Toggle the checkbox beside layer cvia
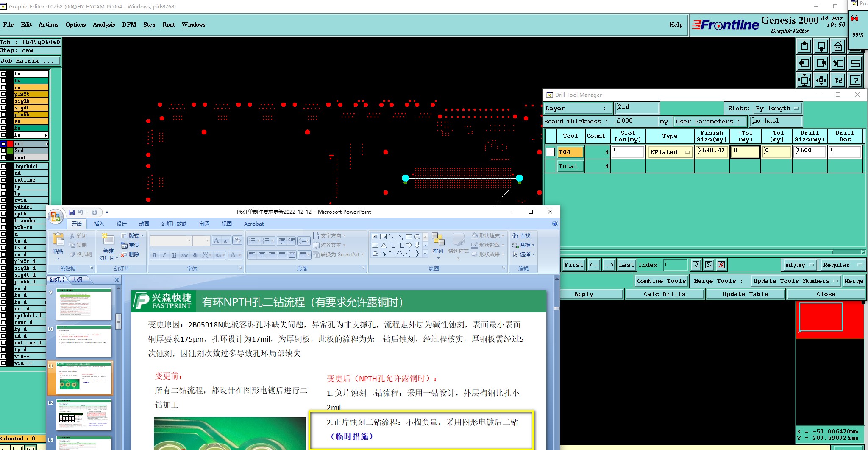 tap(3, 200)
